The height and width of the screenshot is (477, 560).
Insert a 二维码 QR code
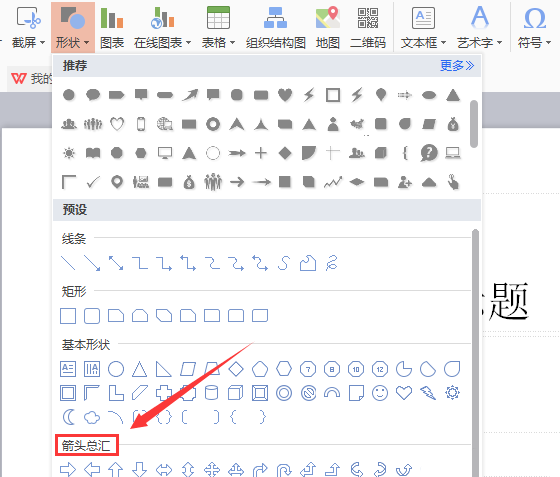(368, 27)
